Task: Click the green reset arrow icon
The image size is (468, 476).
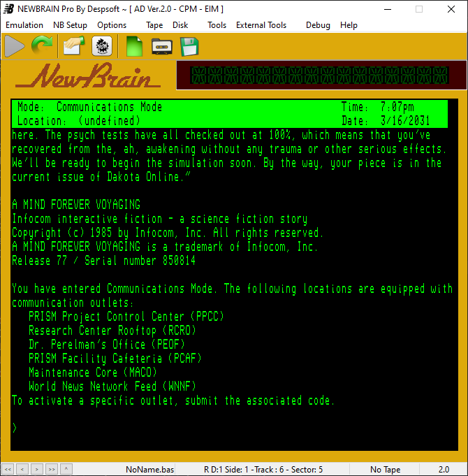Action: (42, 45)
